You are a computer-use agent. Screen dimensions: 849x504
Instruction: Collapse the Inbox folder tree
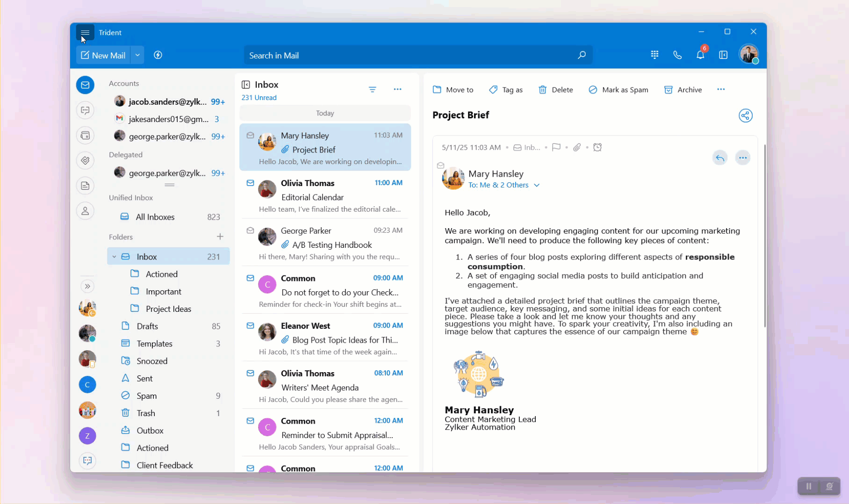click(114, 257)
